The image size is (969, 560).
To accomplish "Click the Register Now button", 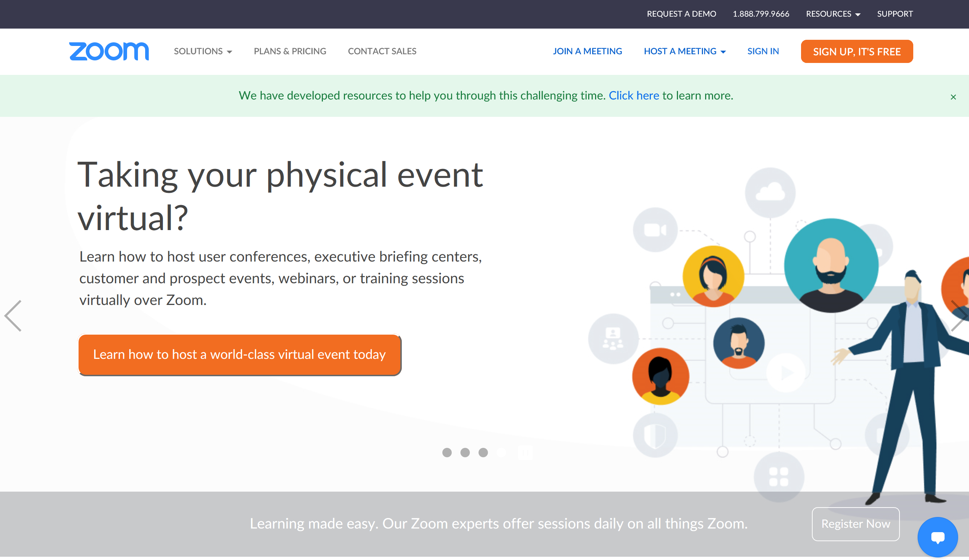I will [x=855, y=523].
